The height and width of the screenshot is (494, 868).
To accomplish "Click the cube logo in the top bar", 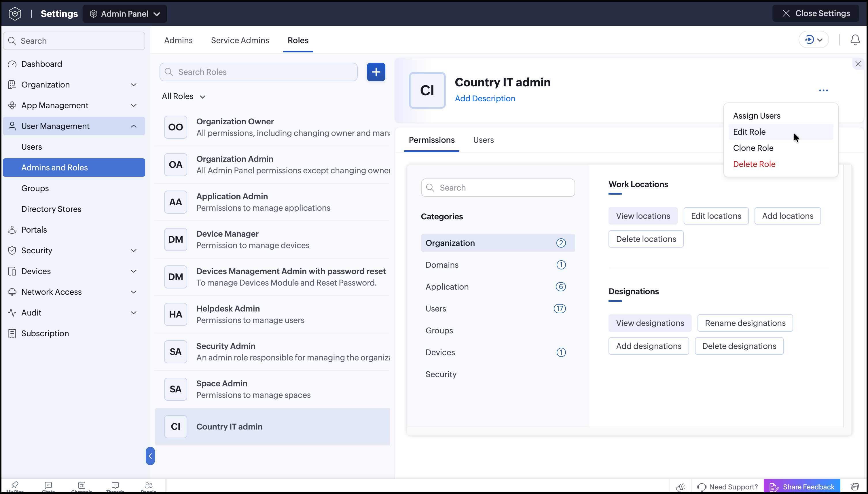I will (15, 14).
